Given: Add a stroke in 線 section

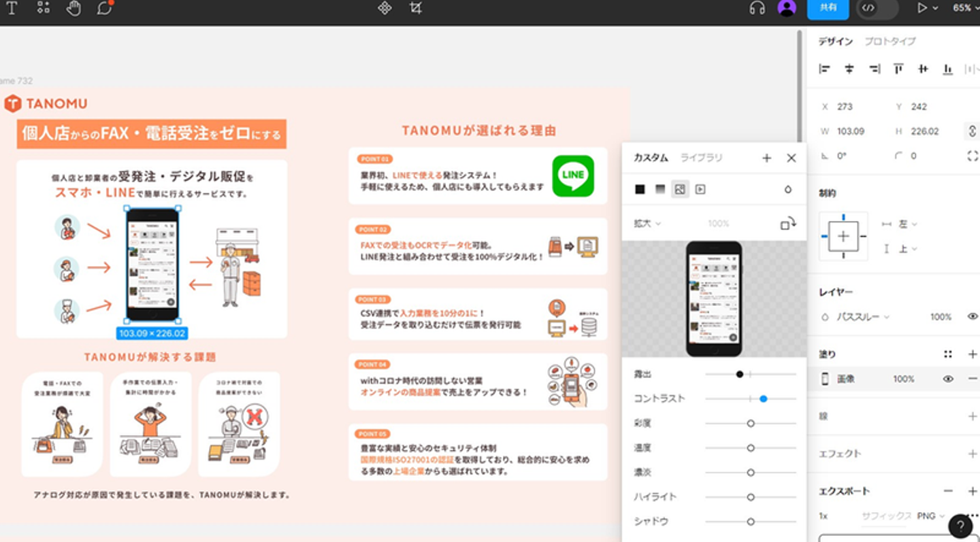Looking at the screenshot, I should 973,416.
